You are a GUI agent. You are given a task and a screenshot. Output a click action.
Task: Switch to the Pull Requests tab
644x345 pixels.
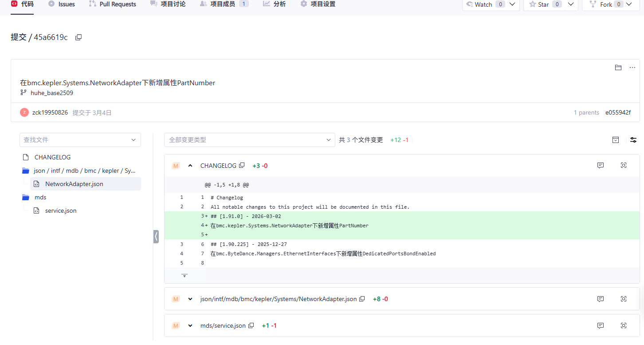click(112, 4)
